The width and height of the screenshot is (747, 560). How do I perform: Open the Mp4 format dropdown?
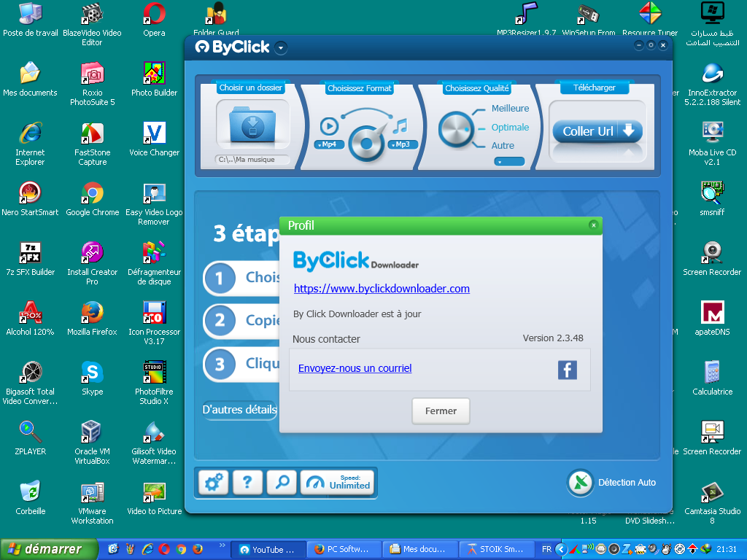pyautogui.click(x=329, y=144)
